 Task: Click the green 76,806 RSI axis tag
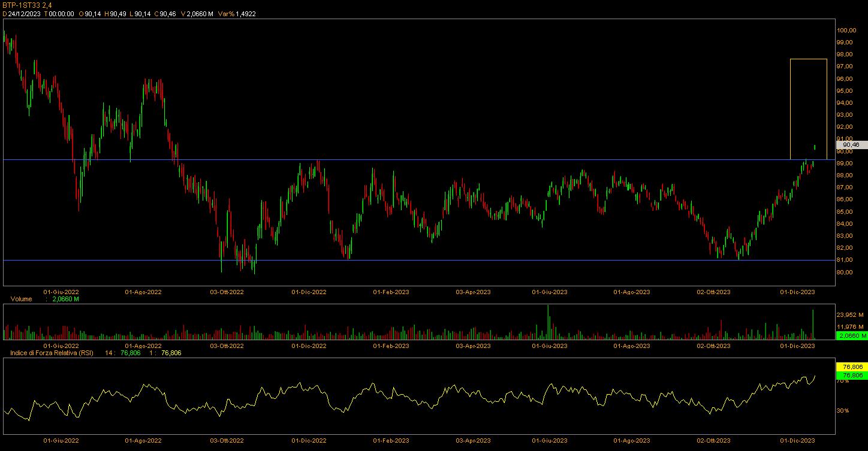click(x=851, y=375)
